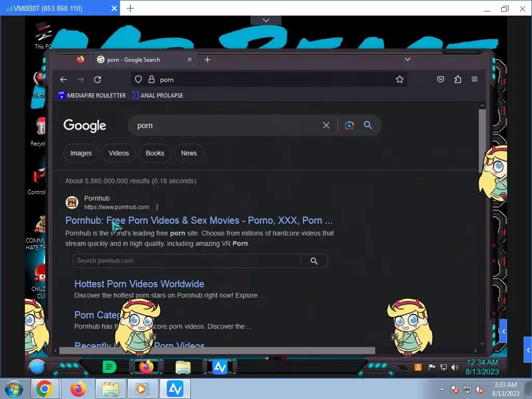This screenshot has height=399, width=532.
Task: Open This PC desktop icon in VM
Action: [x=43, y=36]
